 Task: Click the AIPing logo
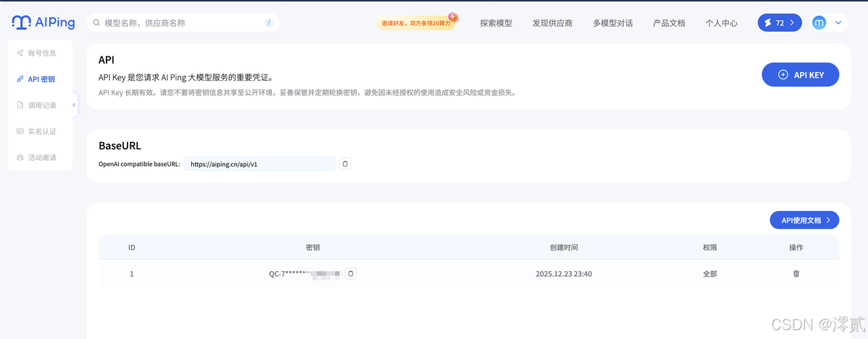click(x=43, y=22)
